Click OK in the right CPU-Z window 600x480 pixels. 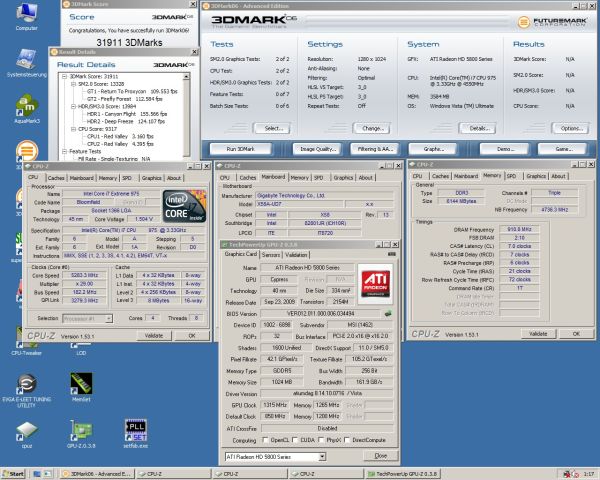[576, 334]
